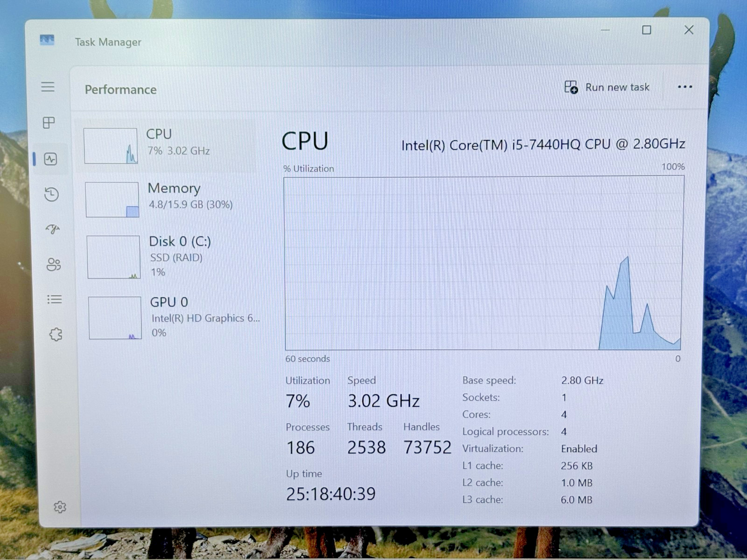Open Task Manager settings gear
The height and width of the screenshot is (560, 747).
point(60,507)
